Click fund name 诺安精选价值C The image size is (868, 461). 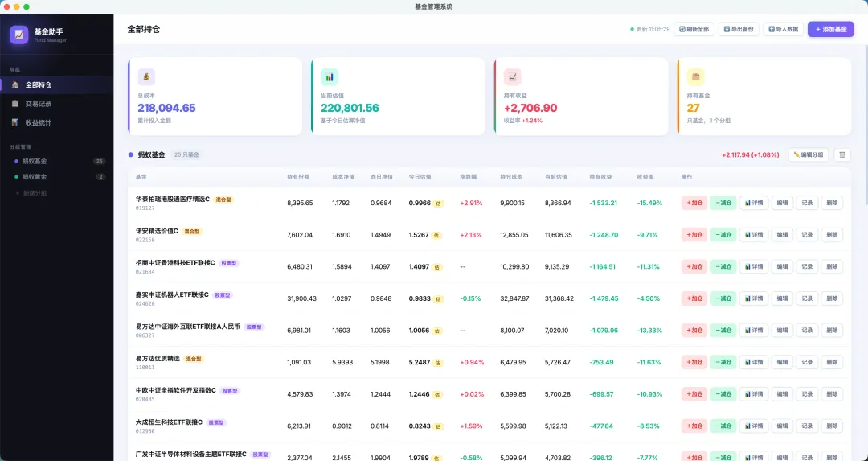[157, 230]
